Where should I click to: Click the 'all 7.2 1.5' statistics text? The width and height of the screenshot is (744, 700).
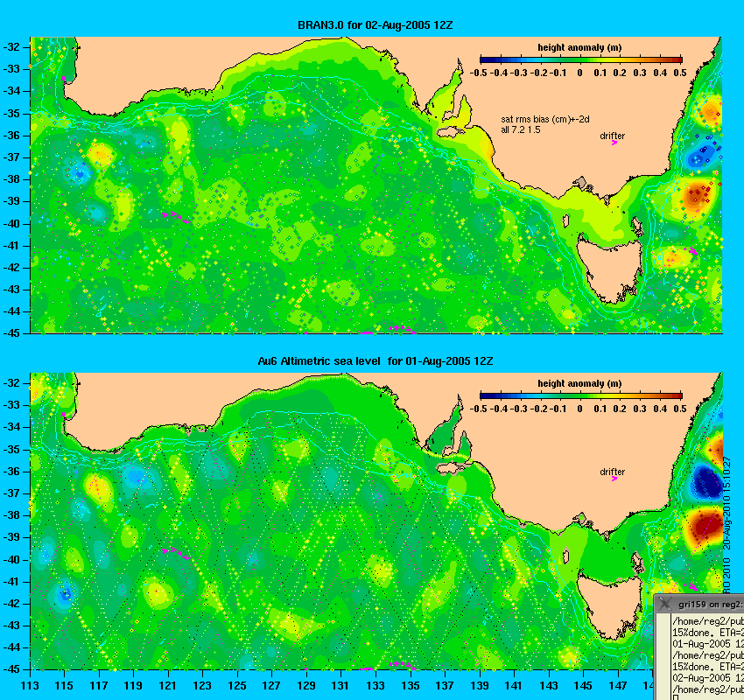click(521, 130)
